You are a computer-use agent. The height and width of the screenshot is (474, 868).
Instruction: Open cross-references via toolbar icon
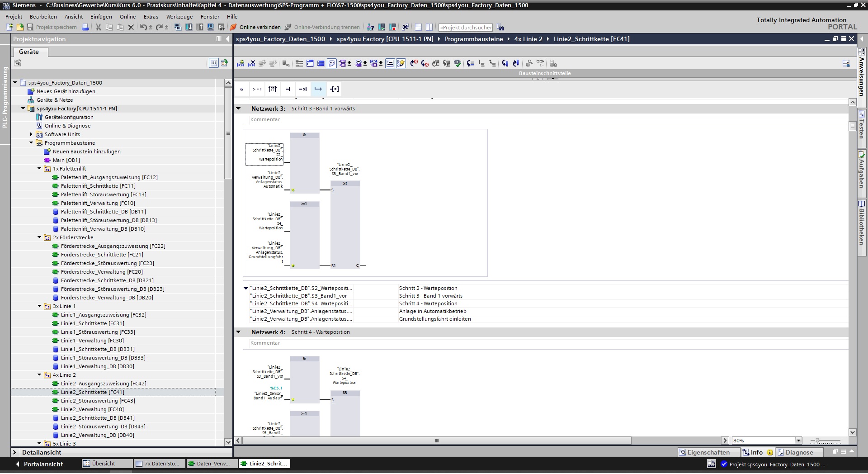[406, 27]
